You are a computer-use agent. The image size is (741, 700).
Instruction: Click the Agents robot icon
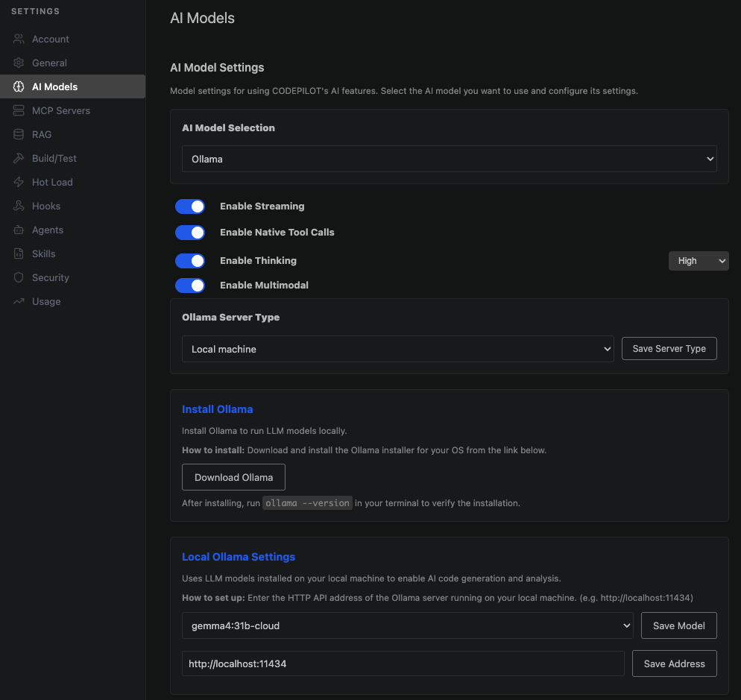(19, 230)
